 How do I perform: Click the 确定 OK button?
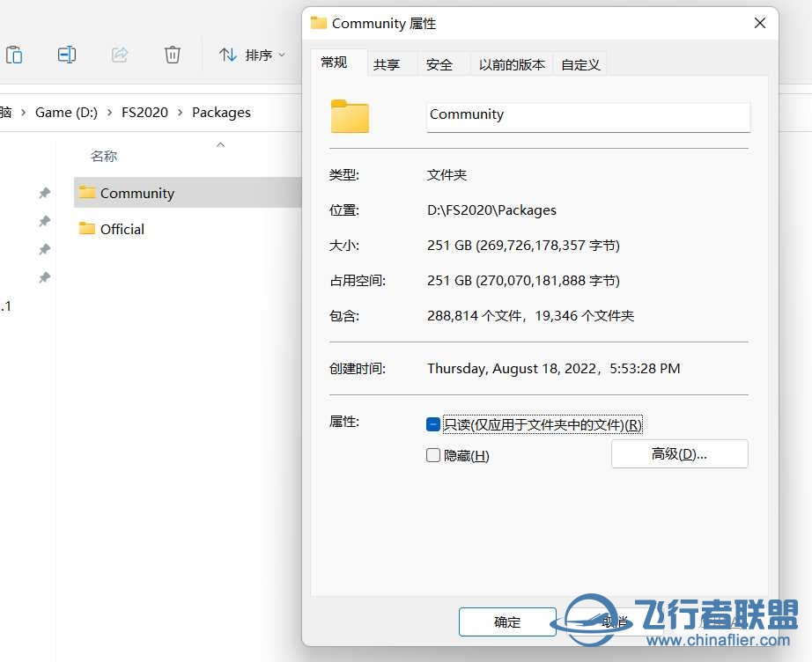pyautogui.click(x=507, y=622)
